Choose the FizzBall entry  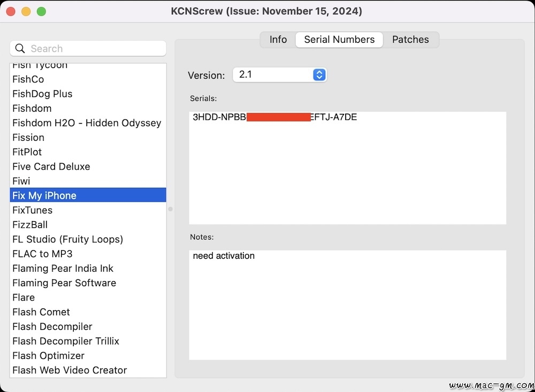pos(88,225)
